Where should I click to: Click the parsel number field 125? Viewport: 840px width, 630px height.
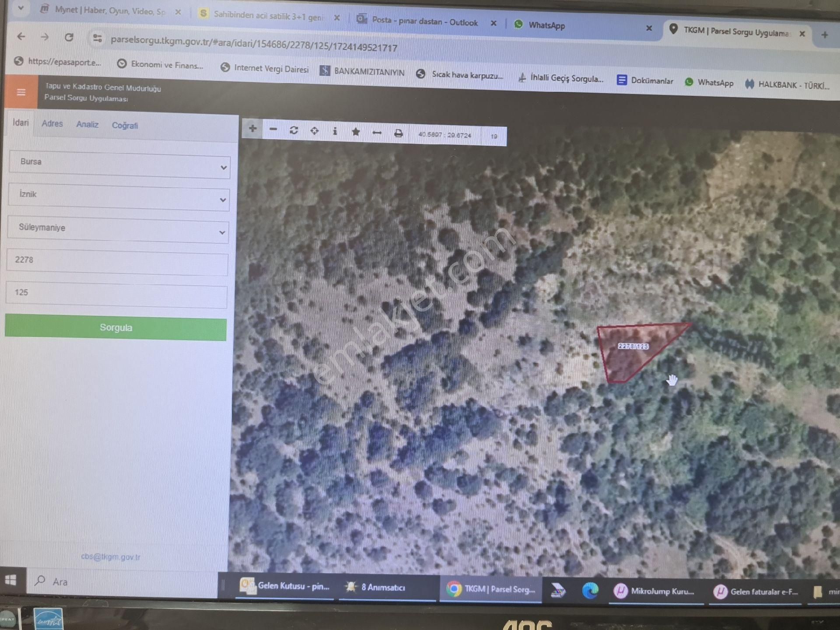[x=116, y=295]
